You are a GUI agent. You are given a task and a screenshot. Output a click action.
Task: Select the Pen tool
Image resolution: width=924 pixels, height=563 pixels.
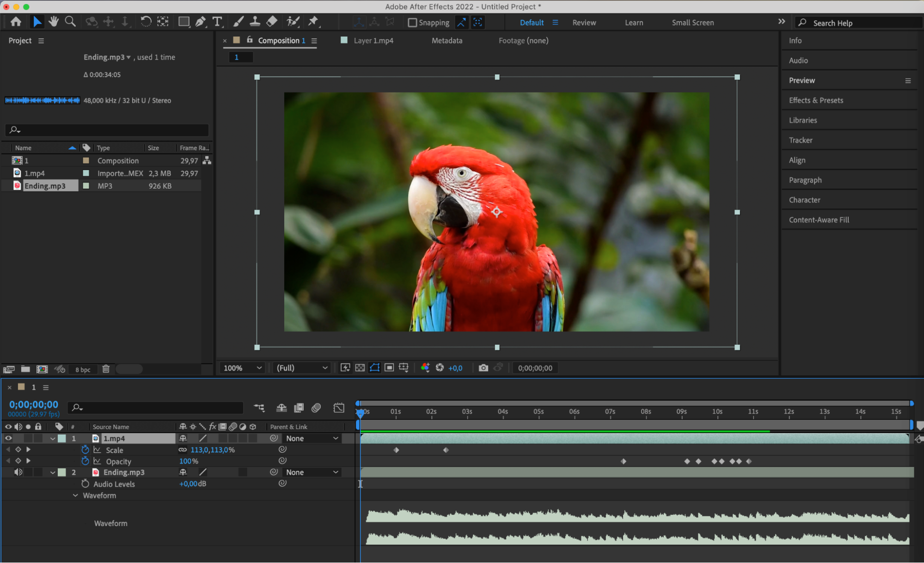tap(201, 22)
